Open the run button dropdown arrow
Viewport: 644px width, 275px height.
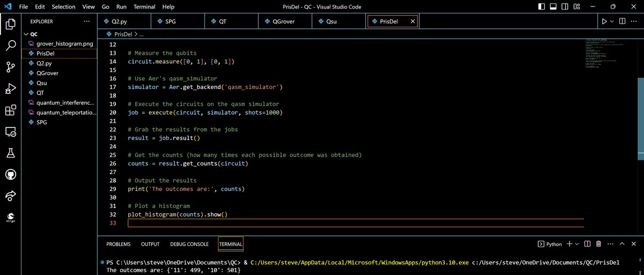pyautogui.click(x=612, y=21)
